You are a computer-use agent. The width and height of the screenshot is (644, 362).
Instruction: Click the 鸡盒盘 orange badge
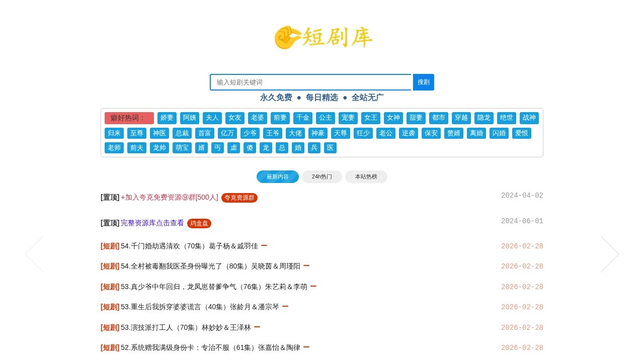click(199, 223)
